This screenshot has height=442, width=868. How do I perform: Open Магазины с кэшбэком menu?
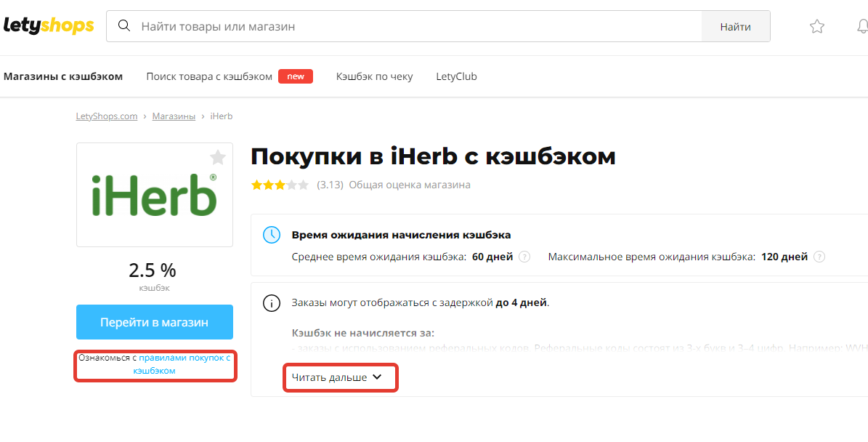coord(63,76)
